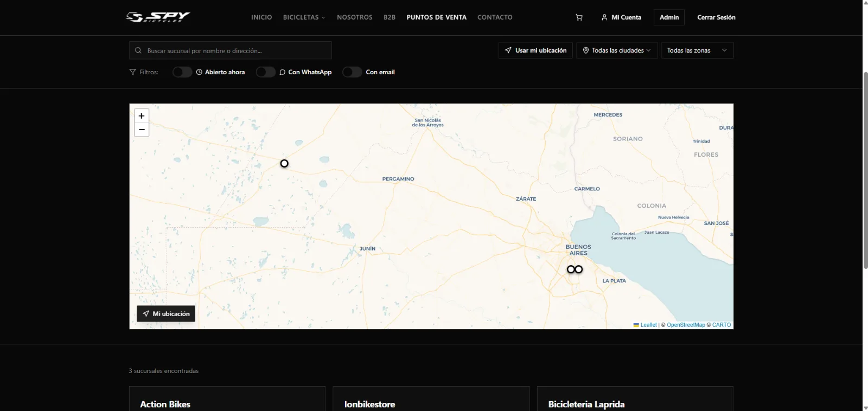The height and width of the screenshot is (411, 868).
Task: Open the Admin panel
Action: [669, 17]
